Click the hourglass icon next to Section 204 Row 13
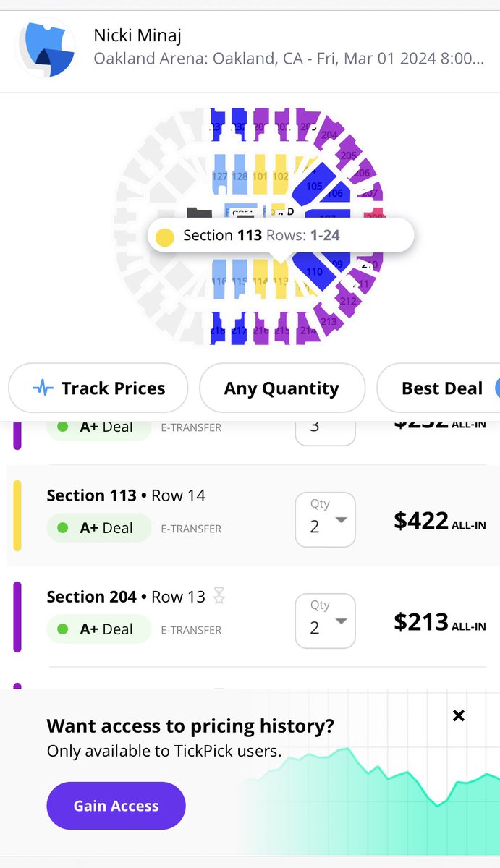500x868 pixels. click(219, 596)
